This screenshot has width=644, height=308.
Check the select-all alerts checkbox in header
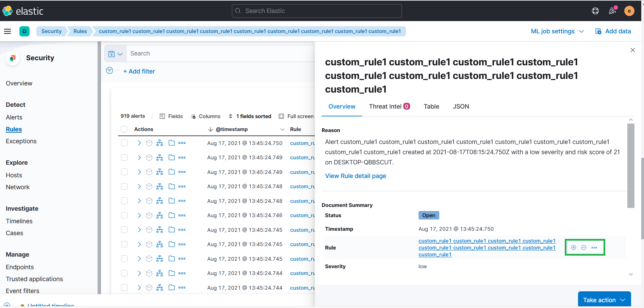124,129
